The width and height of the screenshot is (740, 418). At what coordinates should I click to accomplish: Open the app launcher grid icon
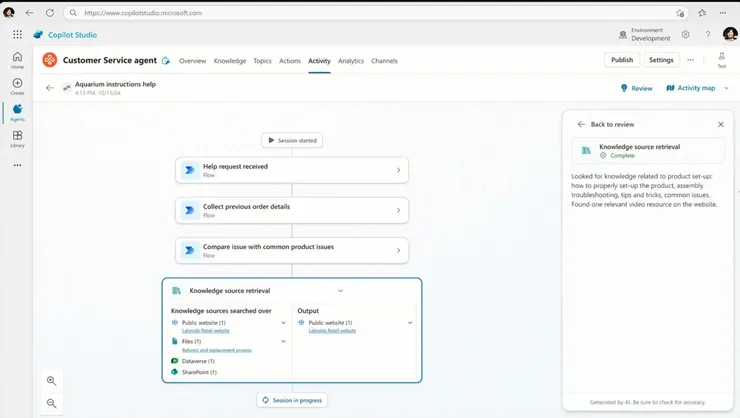point(17,34)
